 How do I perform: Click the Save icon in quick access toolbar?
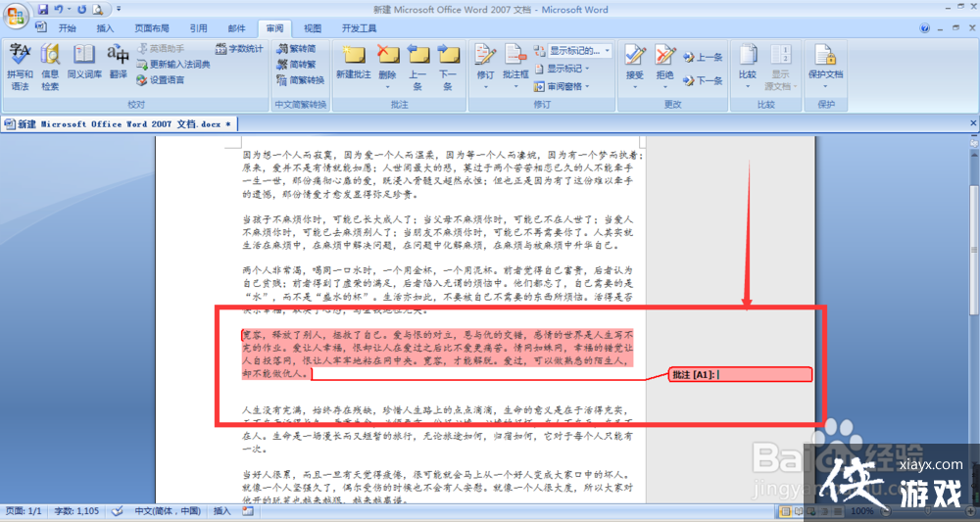43,9
